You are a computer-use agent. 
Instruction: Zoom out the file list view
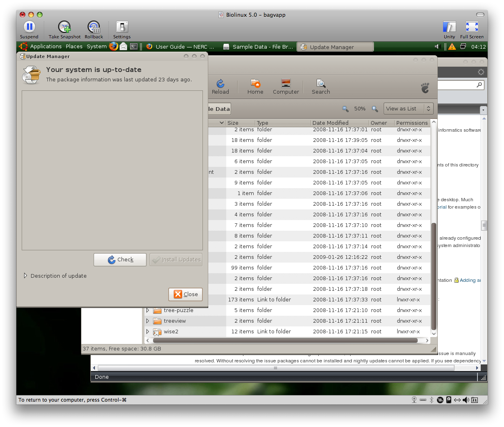coord(345,109)
